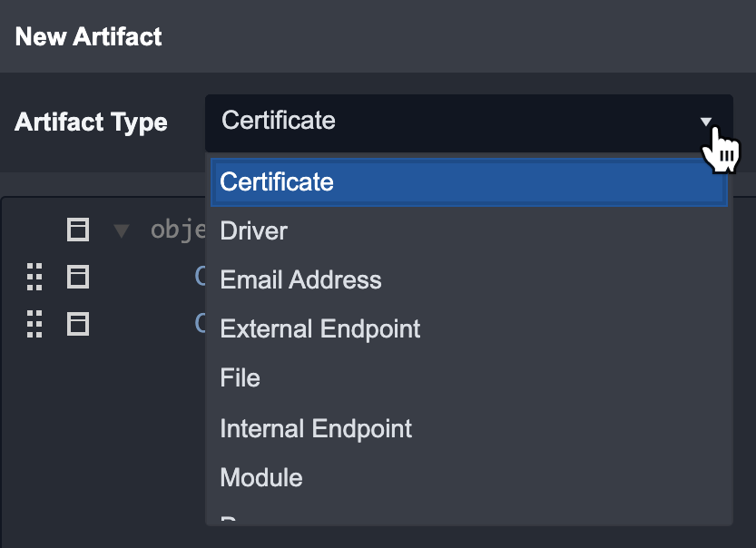This screenshot has width=756, height=548.
Task: Click the context menu icon beside the object node
Action: click(78, 230)
